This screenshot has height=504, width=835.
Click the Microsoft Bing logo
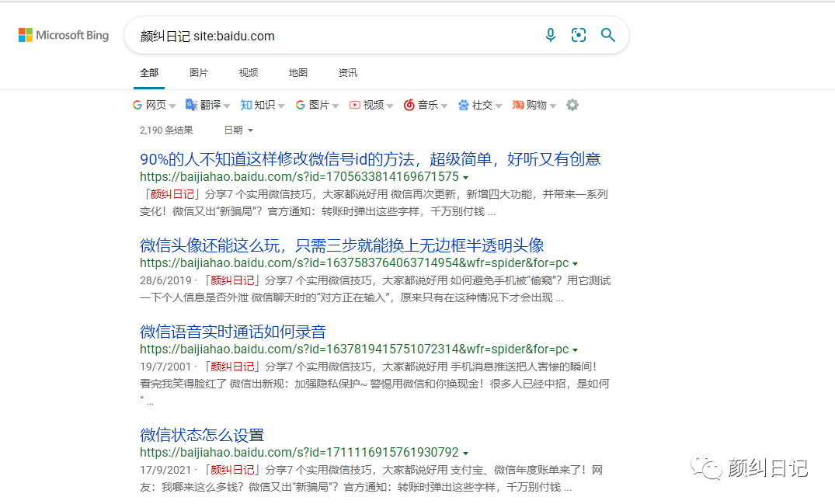[x=64, y=35]
